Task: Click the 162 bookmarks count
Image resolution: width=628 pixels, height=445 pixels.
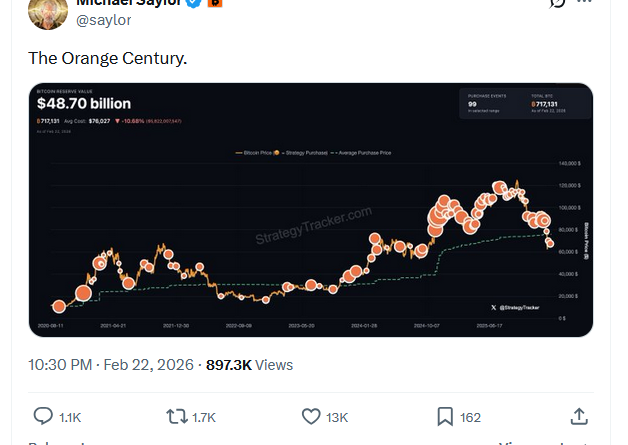Action: [x=470, y=416]
